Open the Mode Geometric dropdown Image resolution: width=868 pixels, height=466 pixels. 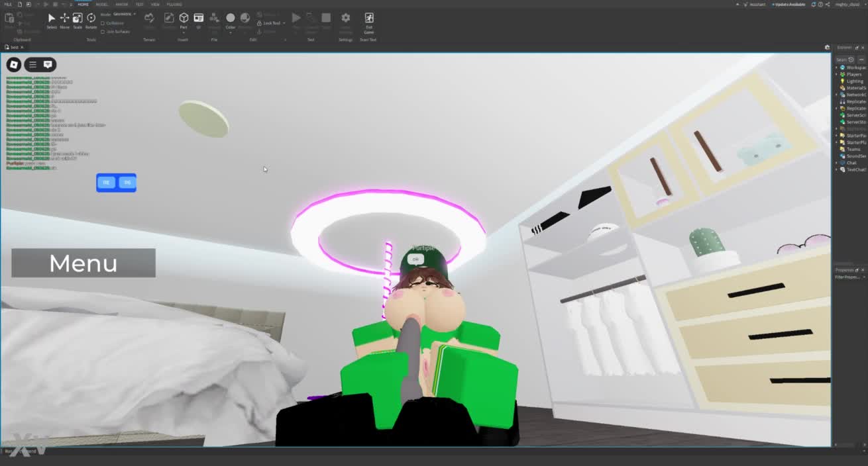(123, 14)
